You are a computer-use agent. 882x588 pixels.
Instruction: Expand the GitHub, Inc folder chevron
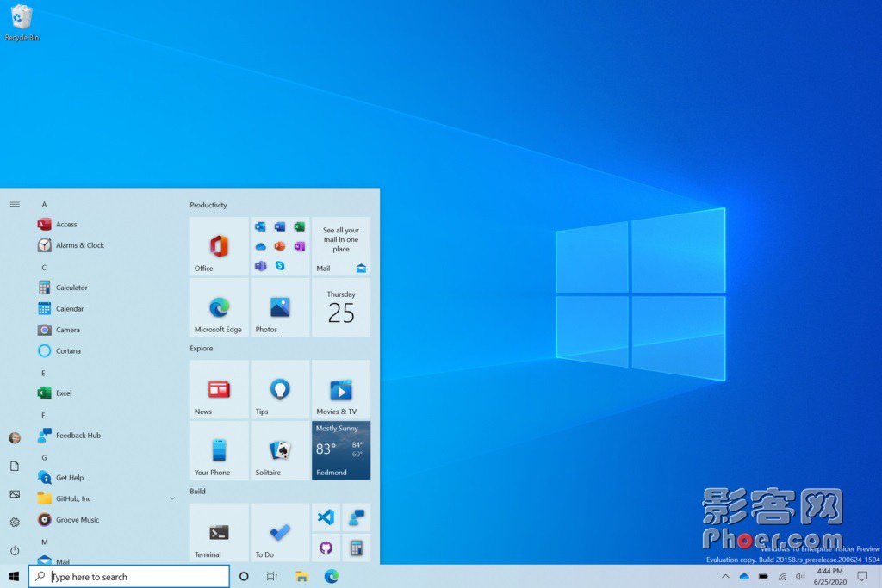(x=172, y=498)
